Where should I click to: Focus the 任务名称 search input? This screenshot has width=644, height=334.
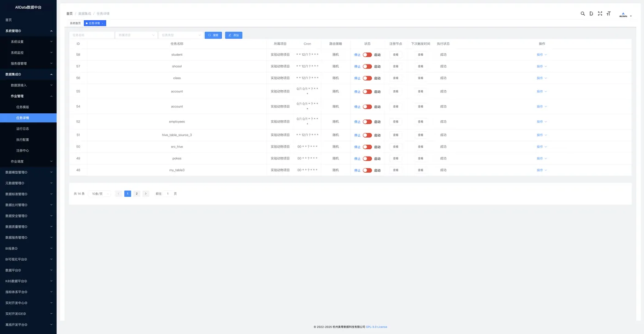click(92, 35)
